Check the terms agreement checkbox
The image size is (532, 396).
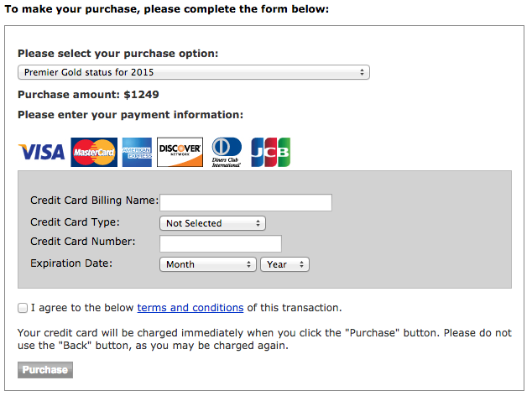pyautogui.click(x=23, y=308)
